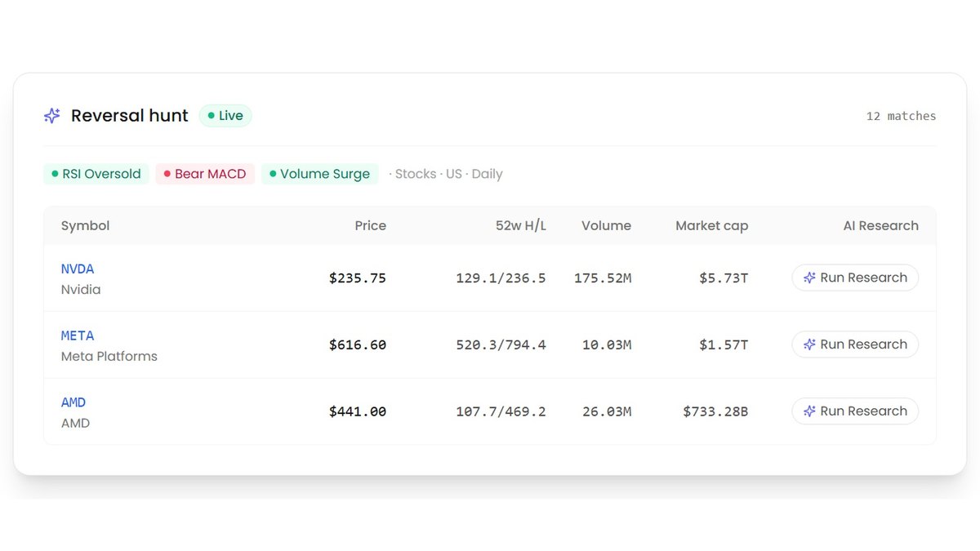Image resolution: width=980 pixels, height=551 pixels.
Task: Sort by the Market cap column header
Action: click(x=711, y=226)
